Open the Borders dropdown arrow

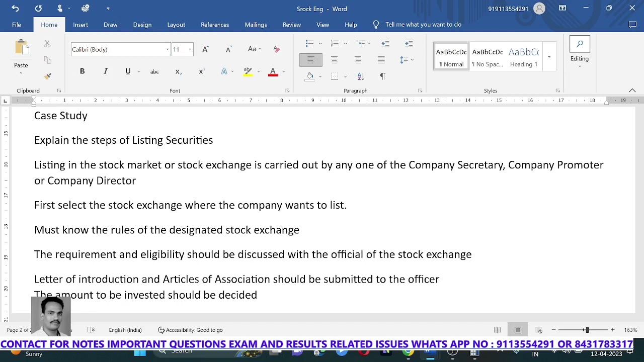(x=345, y=76)
